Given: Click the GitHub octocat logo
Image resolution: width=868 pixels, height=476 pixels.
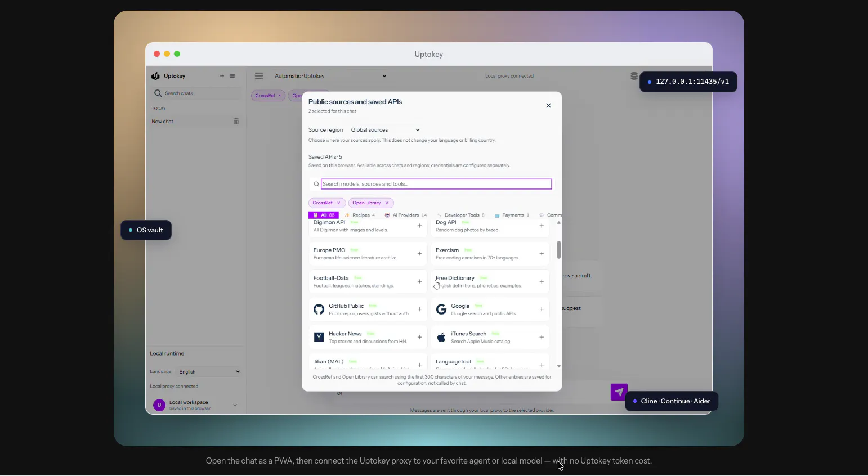Looking at the screenshot, I should point(319,309).
